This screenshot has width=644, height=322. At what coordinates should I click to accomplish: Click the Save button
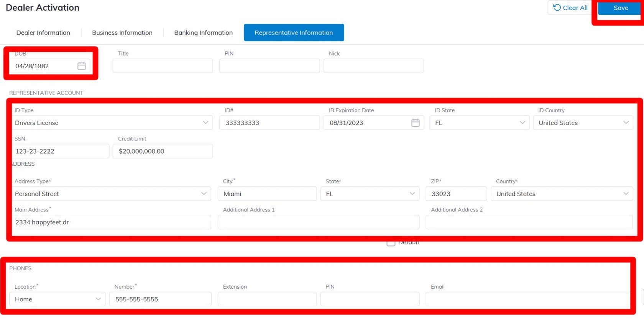[x=620, y=8]
